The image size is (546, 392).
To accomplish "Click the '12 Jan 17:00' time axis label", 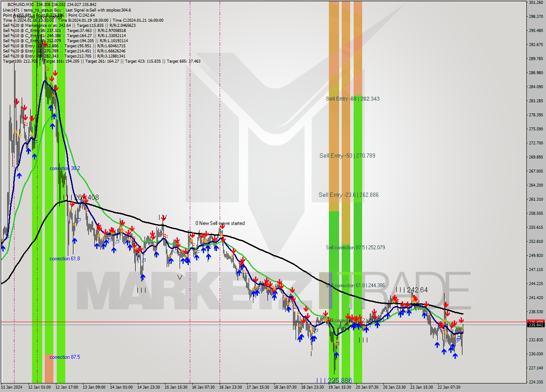I will (x=67, y=387).
